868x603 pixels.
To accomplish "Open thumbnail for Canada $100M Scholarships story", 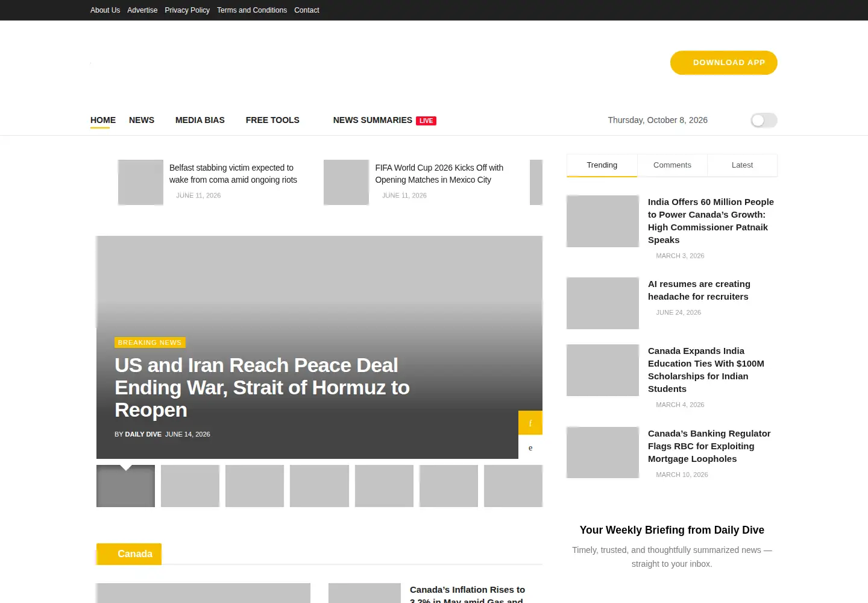I will tap(603, 370).
